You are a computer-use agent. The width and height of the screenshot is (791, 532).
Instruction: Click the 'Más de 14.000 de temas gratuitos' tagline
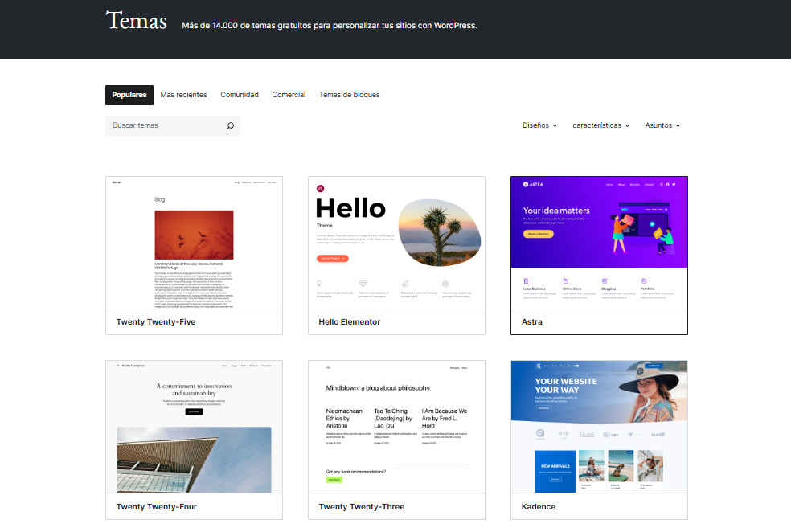tap(330, 25)
